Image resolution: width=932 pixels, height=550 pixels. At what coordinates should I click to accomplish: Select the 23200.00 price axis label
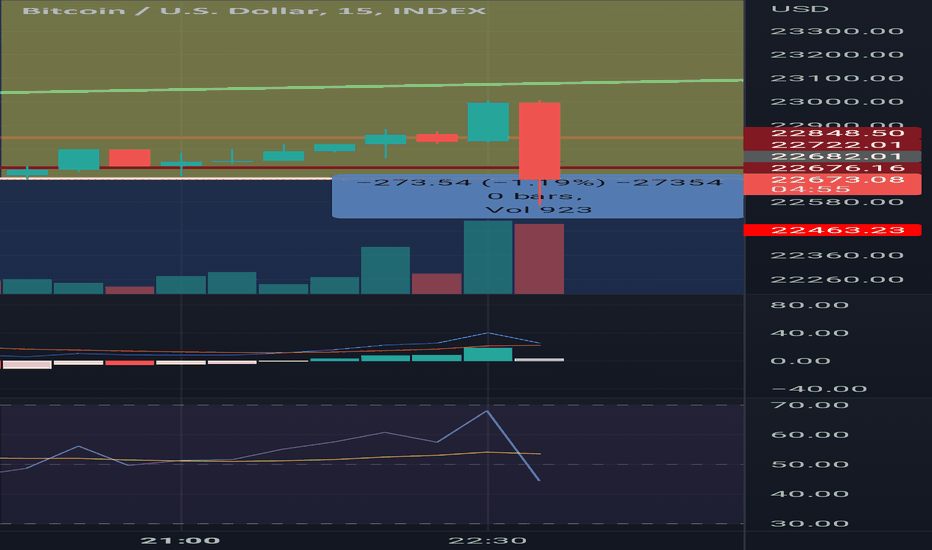pos(837,55)
